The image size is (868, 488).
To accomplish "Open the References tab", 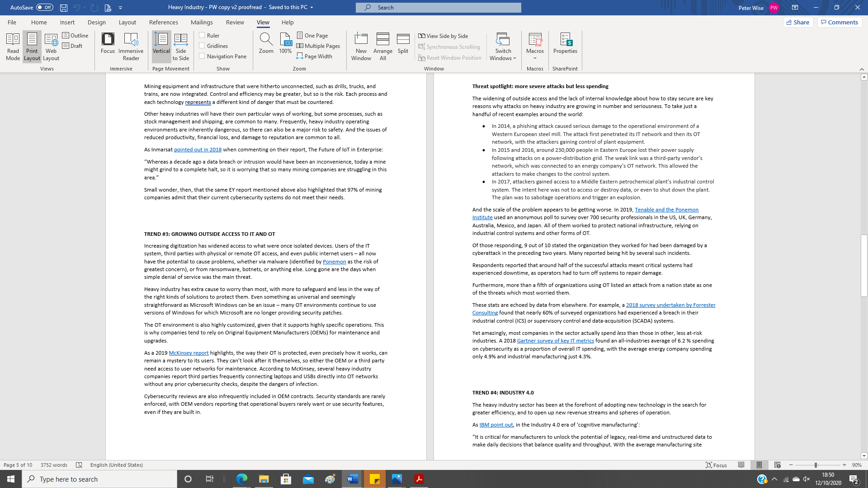I will (163, 22).
